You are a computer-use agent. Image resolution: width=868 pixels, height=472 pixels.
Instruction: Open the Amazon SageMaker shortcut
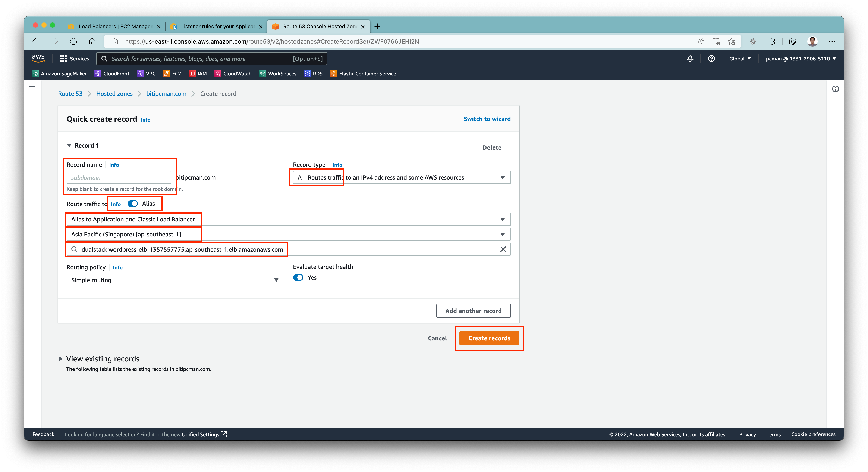(60, 74)
